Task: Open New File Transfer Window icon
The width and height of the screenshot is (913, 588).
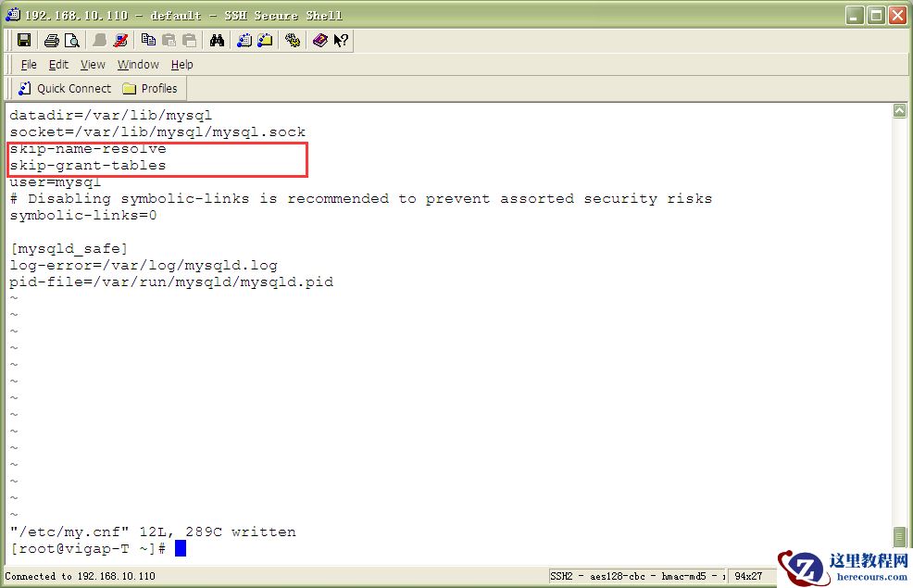Action: click(x=265, y=40)
